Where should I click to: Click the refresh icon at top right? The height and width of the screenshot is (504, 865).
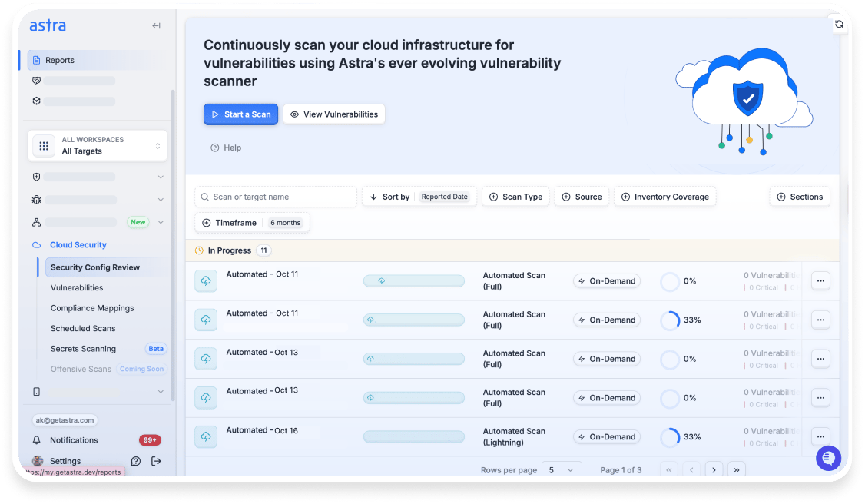click(x=839, y=25)
